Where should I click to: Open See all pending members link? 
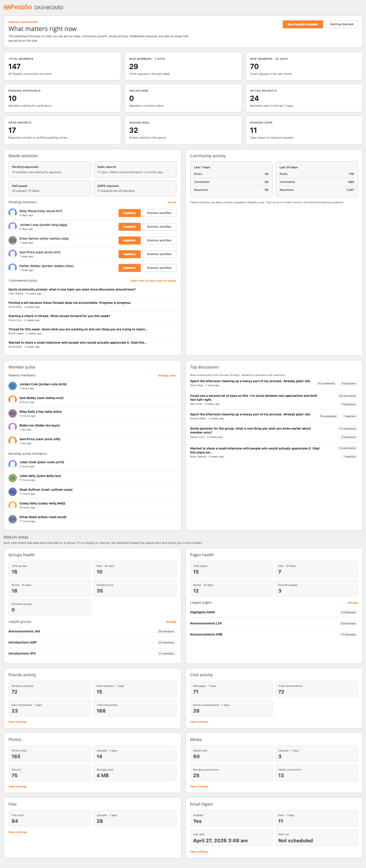point(172,202)
